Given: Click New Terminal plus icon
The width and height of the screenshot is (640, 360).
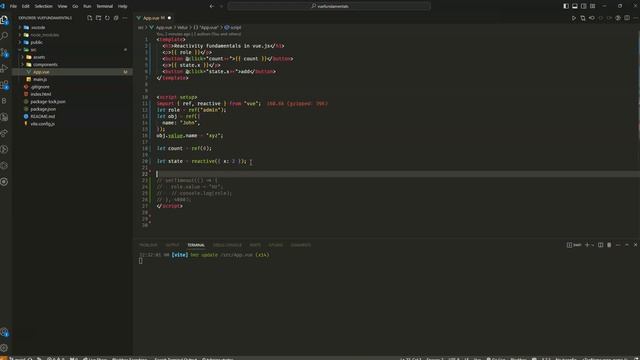Looking at the screenshot, I should pyautogui.click(x=587, y=245).
